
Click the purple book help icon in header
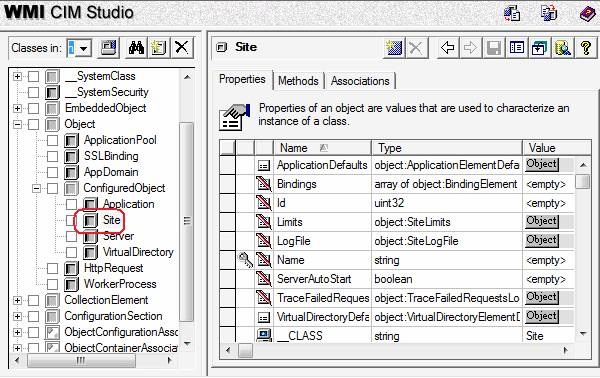click(x=587, y=14)
